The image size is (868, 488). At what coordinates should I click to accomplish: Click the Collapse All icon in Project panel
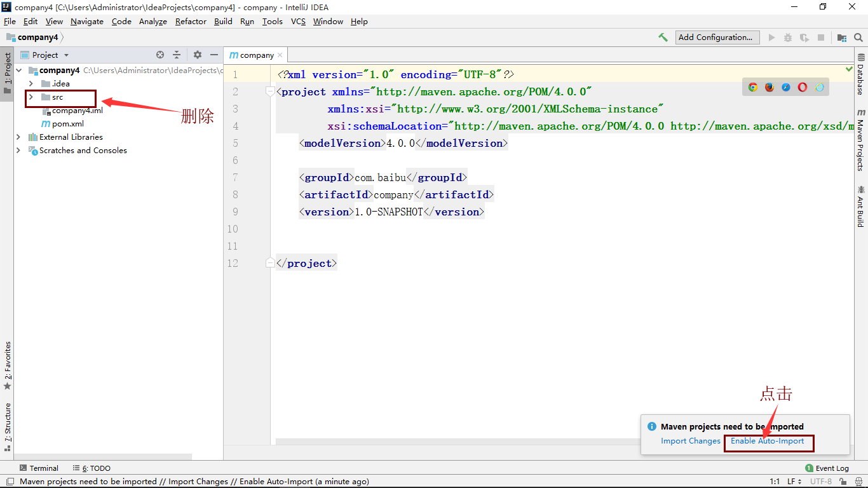click(177, 55)
